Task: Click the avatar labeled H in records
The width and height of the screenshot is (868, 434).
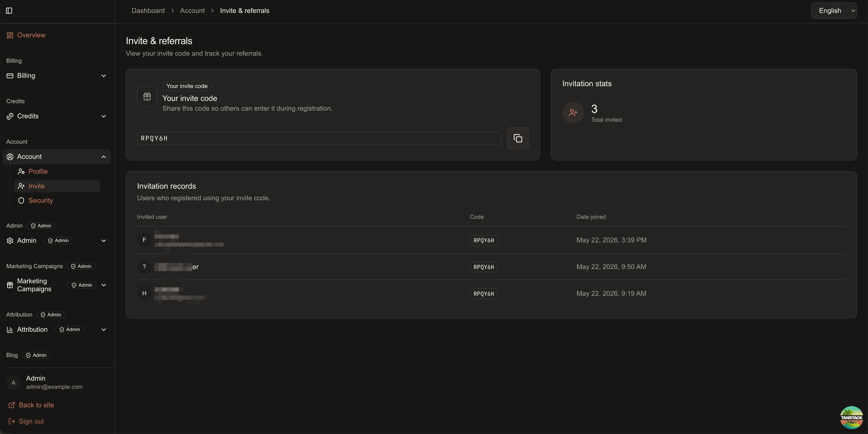Action: coord(144,293)
